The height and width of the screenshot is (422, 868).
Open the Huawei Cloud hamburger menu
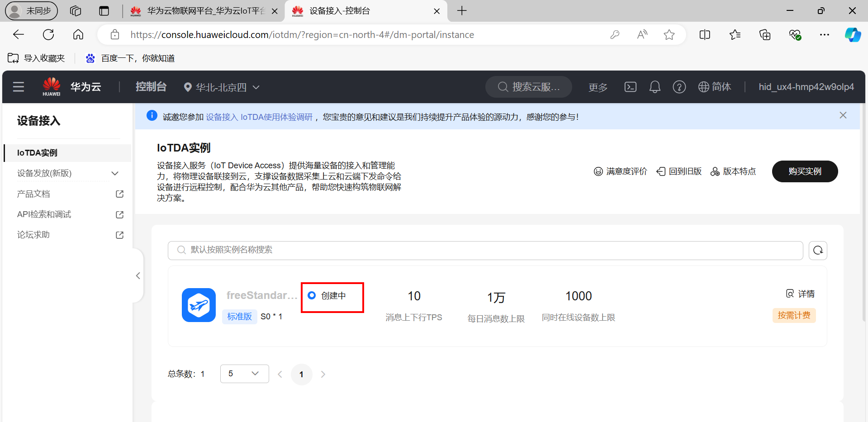19,87
